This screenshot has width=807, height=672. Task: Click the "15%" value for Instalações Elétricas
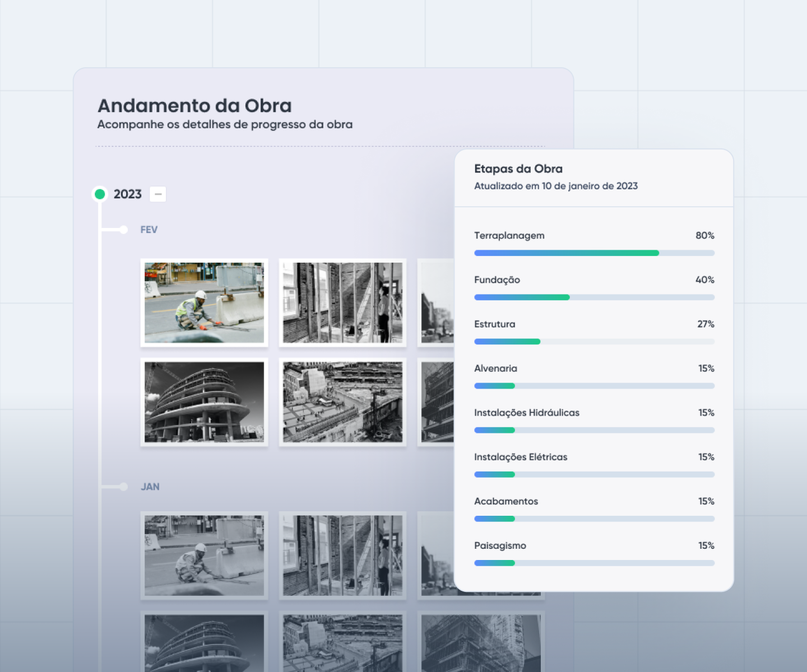coord(706,457)
